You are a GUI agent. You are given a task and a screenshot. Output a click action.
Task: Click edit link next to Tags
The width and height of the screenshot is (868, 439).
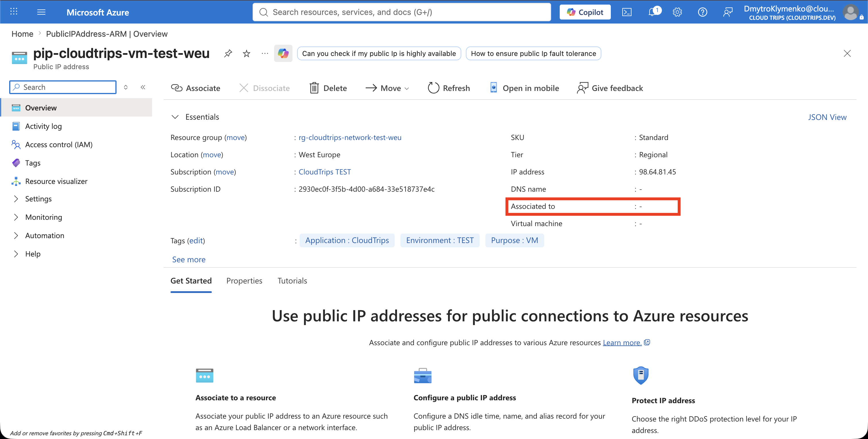coord(196,240)
